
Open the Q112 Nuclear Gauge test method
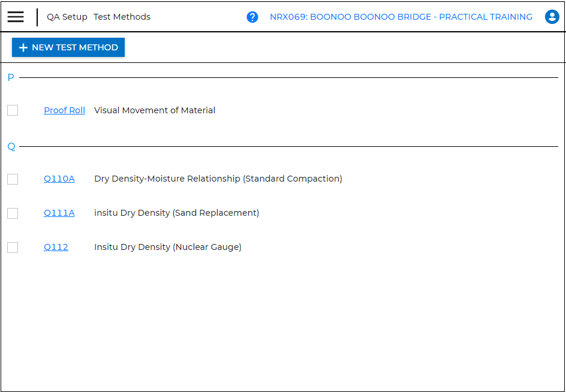click(x=56, y=247)
